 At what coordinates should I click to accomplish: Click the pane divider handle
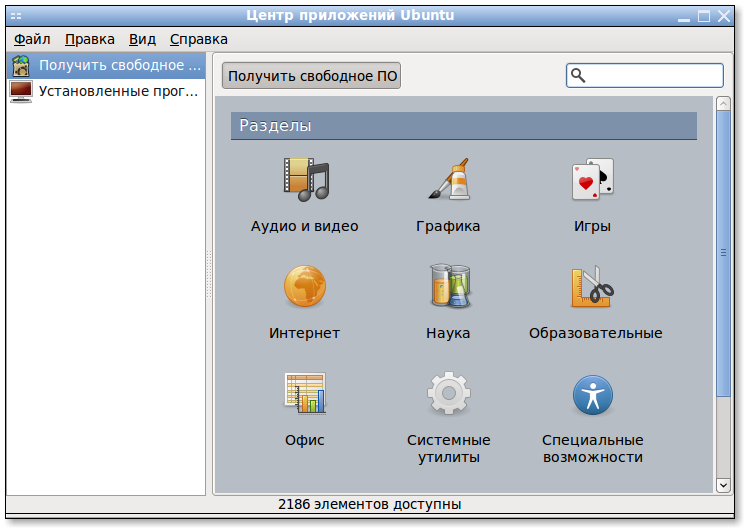point(209,274)
